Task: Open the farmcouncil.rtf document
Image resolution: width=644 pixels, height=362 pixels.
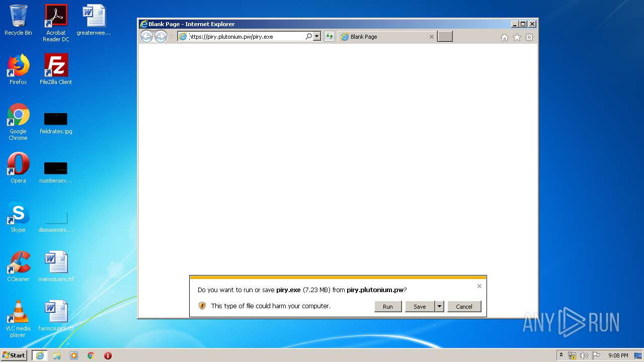Action: tap(56, 316)
